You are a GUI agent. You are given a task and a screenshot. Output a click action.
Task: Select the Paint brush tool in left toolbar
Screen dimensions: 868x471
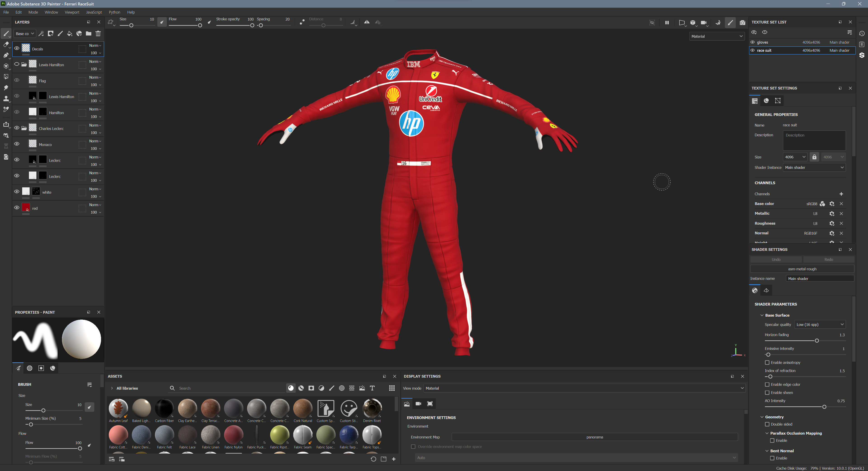6,34
